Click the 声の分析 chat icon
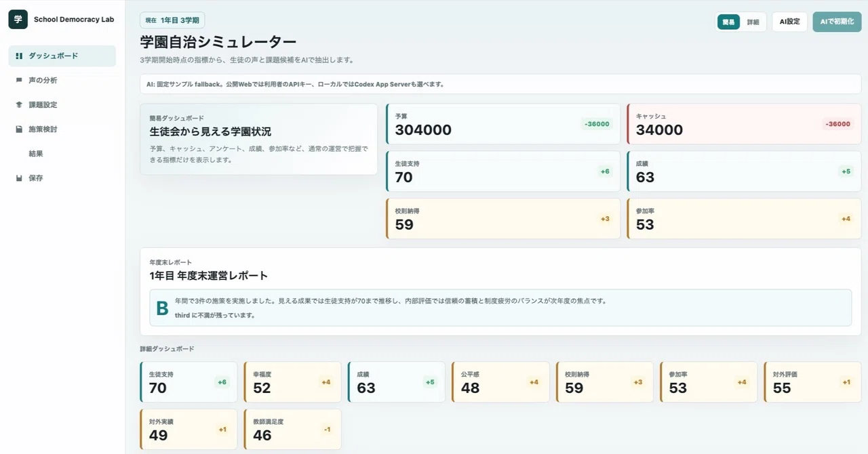The height and width of the screenshot is (454, 868). 19,81
